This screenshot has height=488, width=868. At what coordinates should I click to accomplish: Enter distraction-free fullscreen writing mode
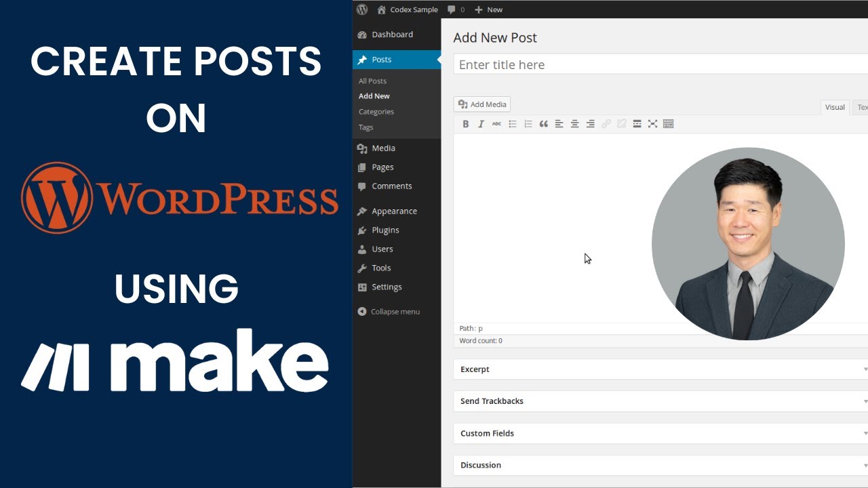(653, 124)
